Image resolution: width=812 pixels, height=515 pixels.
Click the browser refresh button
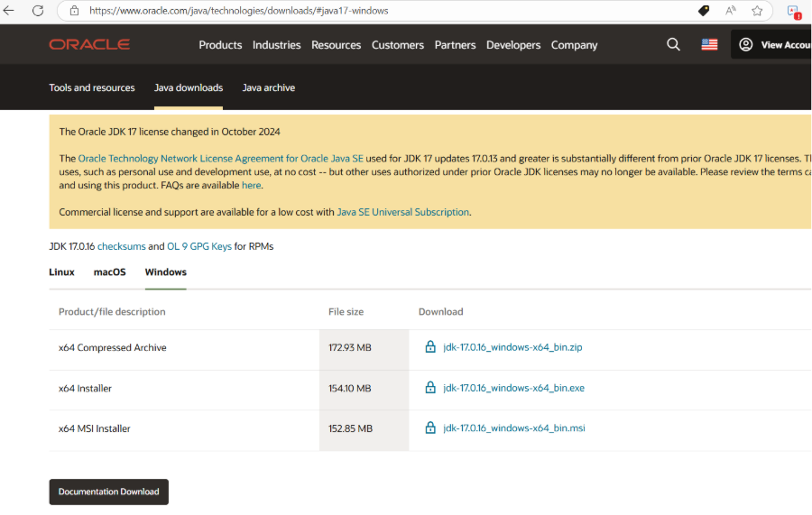(38, 11)
